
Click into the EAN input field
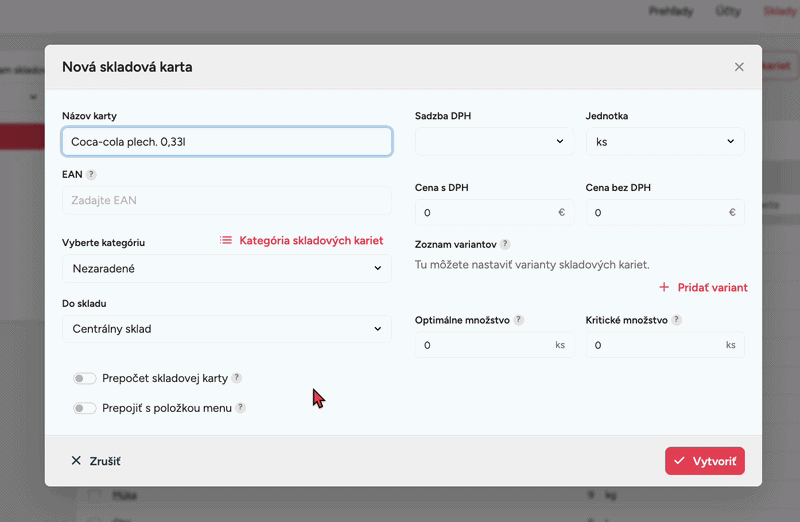pos(226,200)
